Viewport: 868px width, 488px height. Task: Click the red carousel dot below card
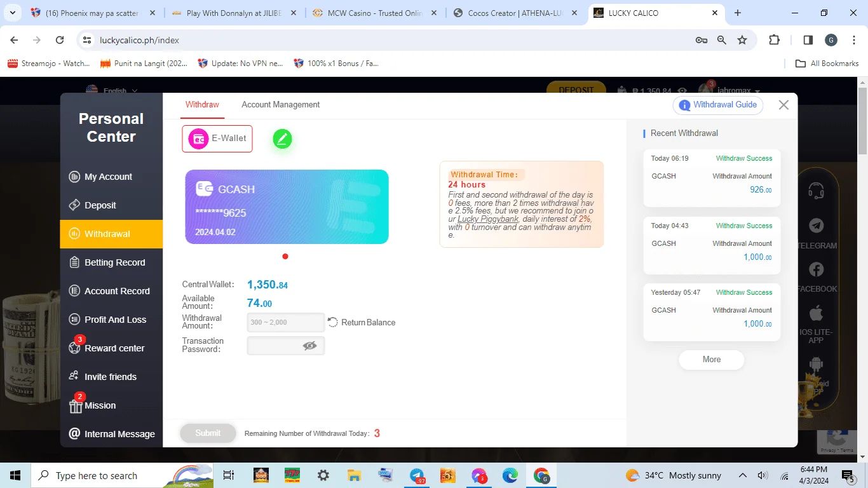pyautogui.click(x=285, y=257)
